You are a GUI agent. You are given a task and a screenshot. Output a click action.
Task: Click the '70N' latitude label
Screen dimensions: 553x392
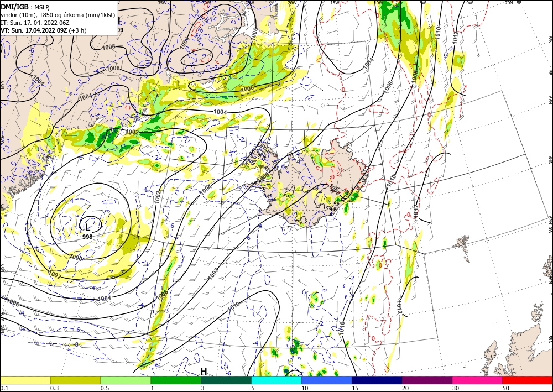click(509, 3)
